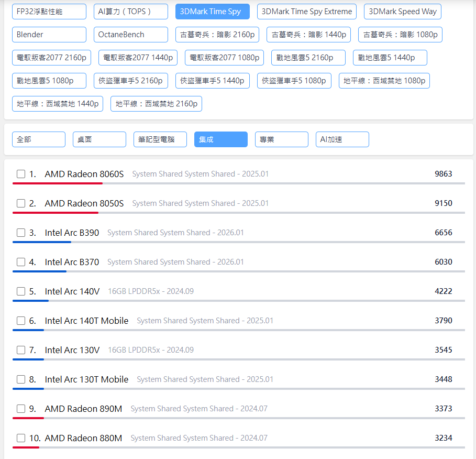Click the score value 9863
Viewport: 476px width, 459px height.
tap(443, 174)
